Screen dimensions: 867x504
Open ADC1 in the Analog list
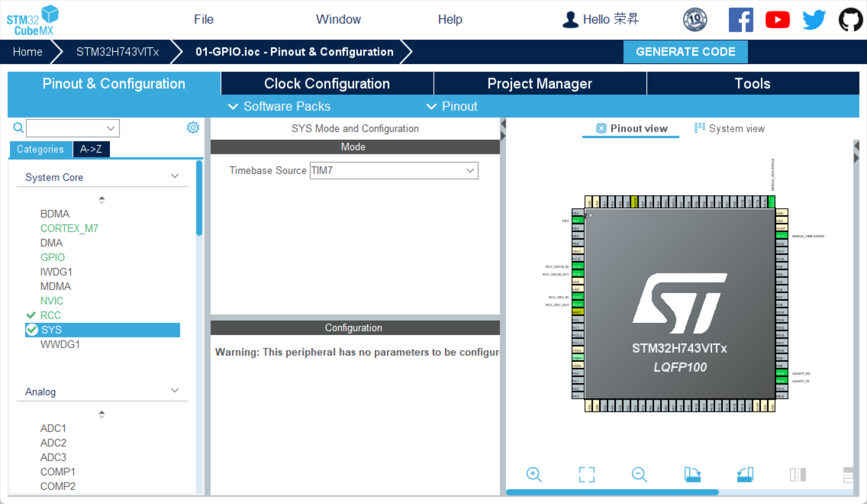(53, 428)
